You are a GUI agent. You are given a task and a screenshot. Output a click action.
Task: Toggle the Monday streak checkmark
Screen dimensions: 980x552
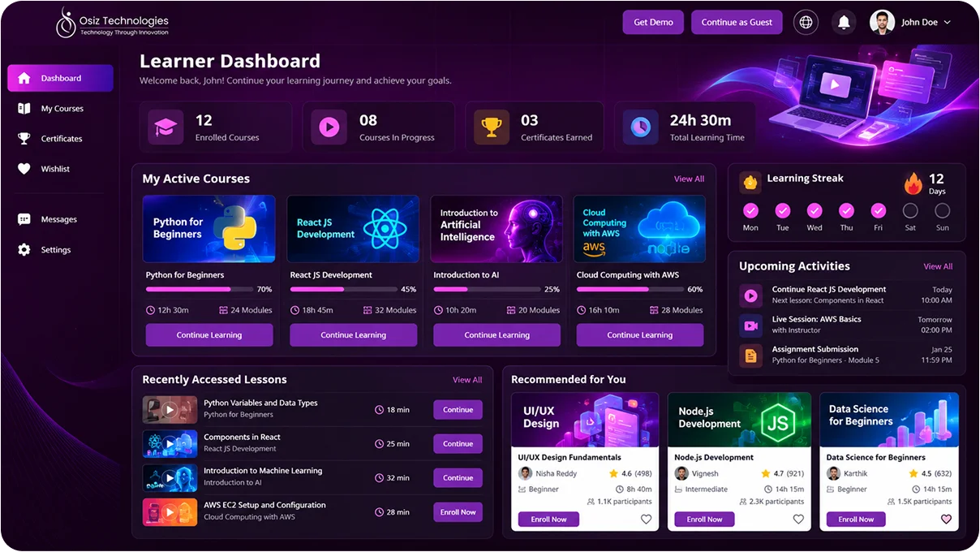coord(750,211)
